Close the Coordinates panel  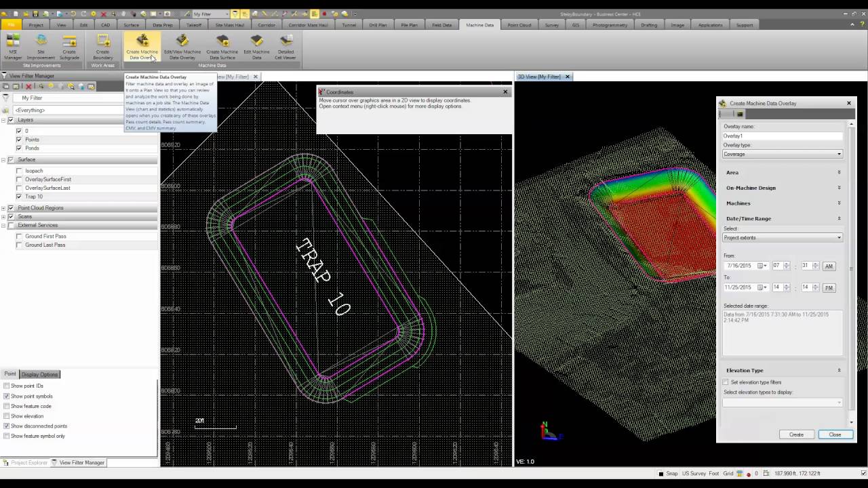tap(505, 91)
